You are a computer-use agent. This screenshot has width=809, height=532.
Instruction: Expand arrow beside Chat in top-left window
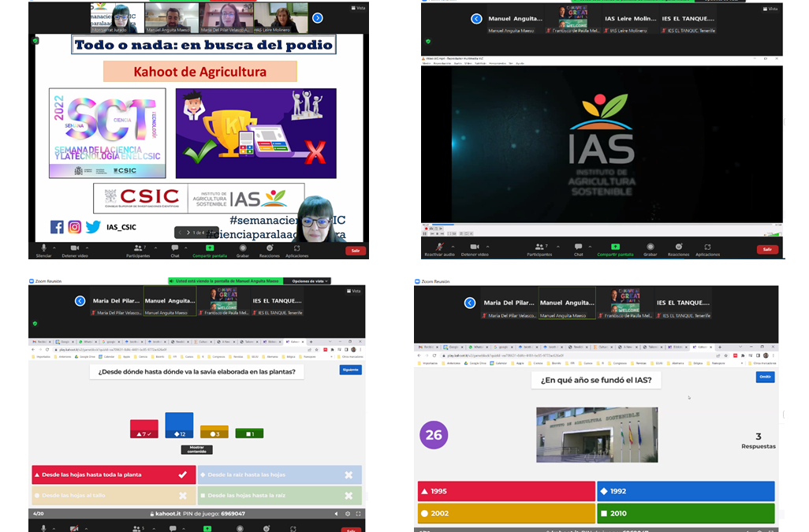coord(185,247)
